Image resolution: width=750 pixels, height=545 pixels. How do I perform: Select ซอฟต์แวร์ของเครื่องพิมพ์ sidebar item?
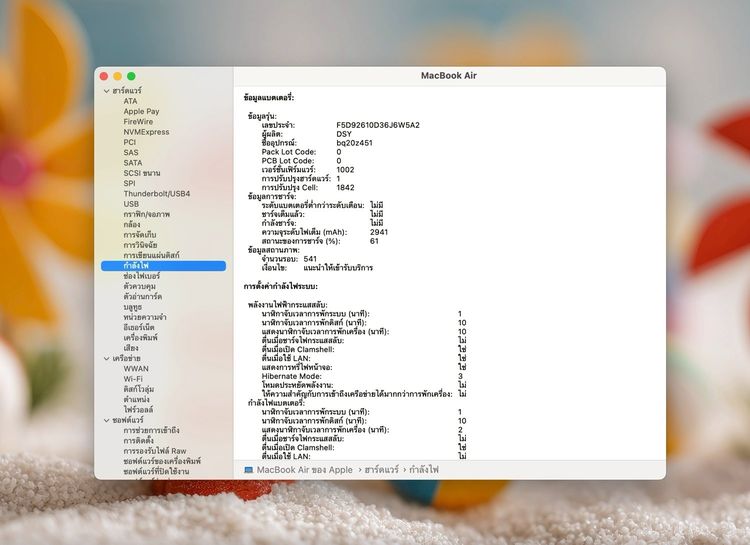click(162, 461)
